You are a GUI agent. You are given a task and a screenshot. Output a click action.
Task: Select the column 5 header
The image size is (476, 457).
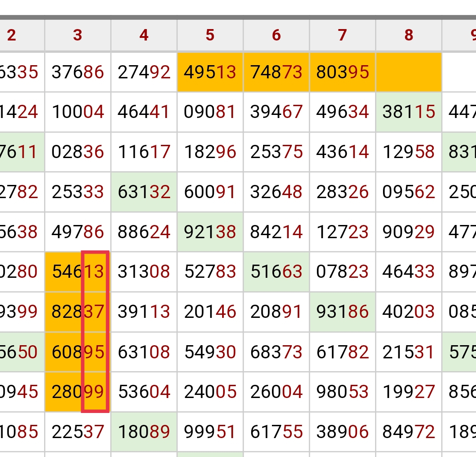[x=210, y=35]
